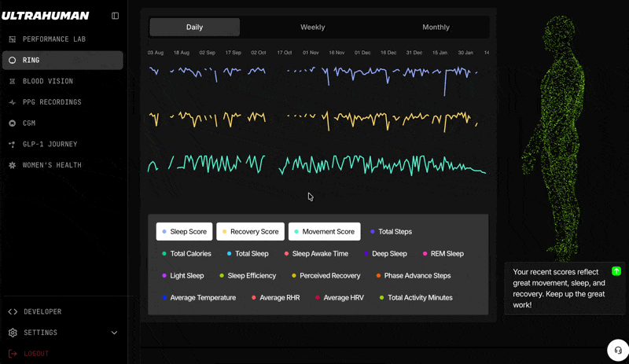
Task: Enable Total Activity Minutes metric
Action: [x=416, y=298]
